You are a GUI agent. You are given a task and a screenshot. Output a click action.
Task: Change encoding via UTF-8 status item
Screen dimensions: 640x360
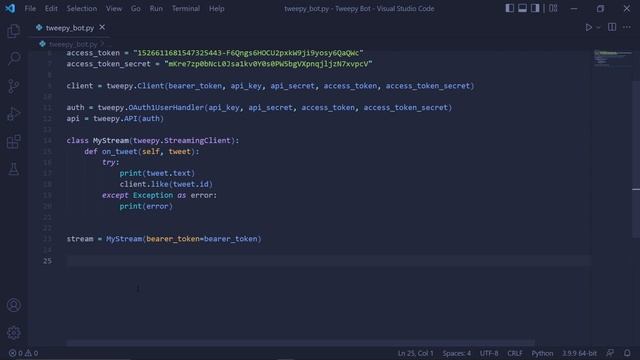click(x=489, y=353)
